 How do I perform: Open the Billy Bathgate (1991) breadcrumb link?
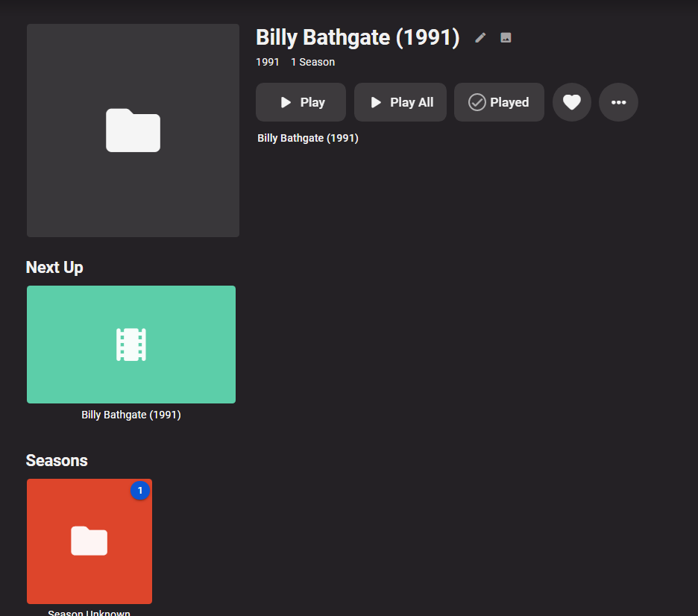(307, 138)
